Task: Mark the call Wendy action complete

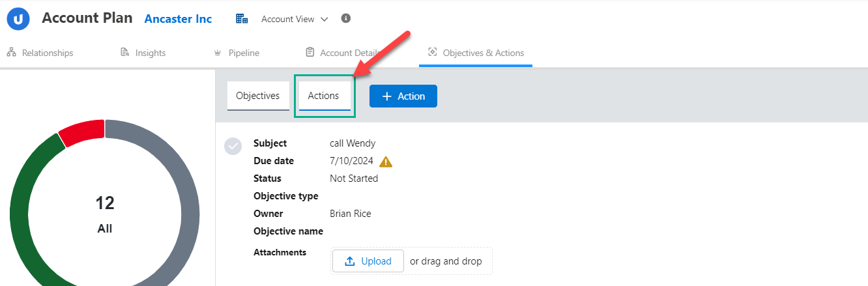Action: click(233, 146)
